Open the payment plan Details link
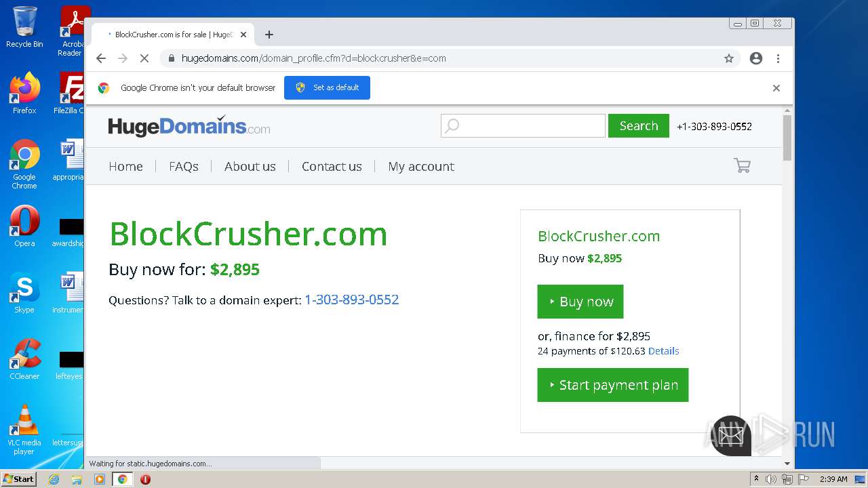 (x=664, y=351)
